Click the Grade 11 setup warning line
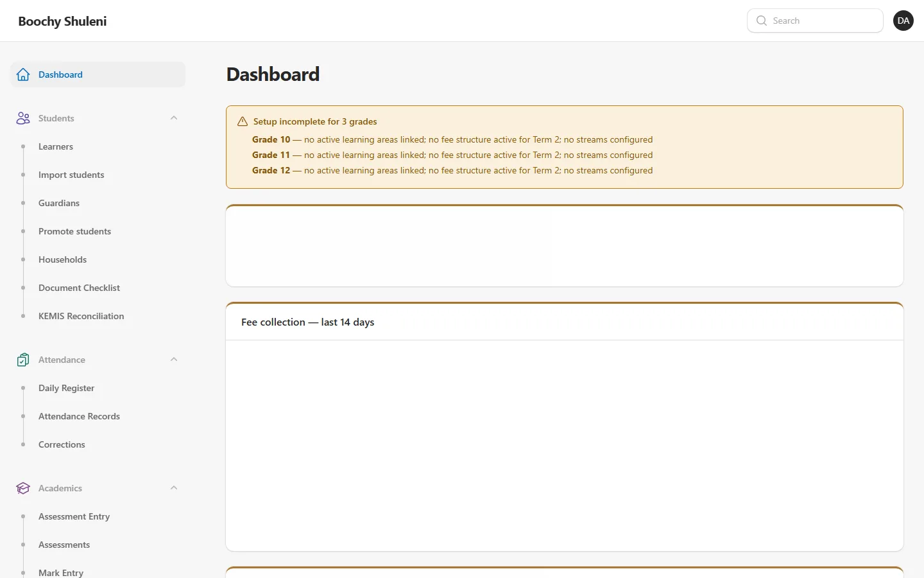This screenshot has width=924, height=578. click(x=452, y=155)
